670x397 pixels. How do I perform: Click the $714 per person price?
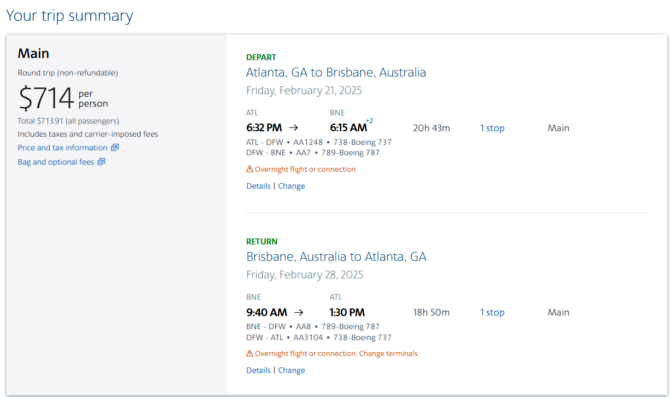point(63,98)
